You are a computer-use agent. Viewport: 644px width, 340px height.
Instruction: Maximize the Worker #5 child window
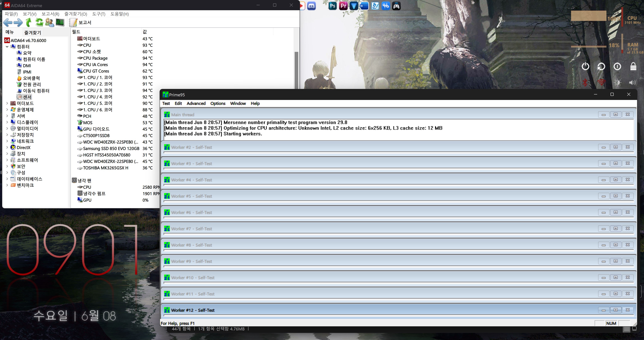[616, 196]
